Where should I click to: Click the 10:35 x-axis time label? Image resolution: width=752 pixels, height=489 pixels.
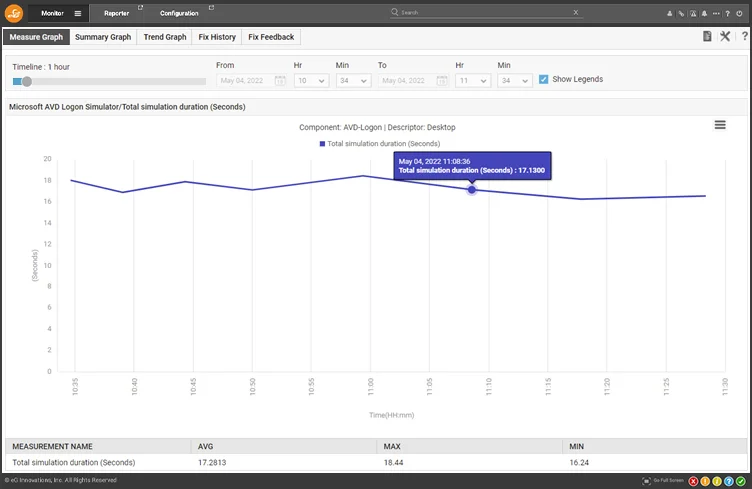pyautogui.click(x=75, y=386)
